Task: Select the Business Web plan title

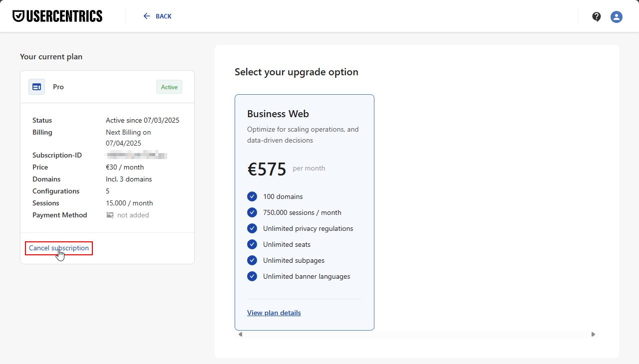Action: [278, 114]
